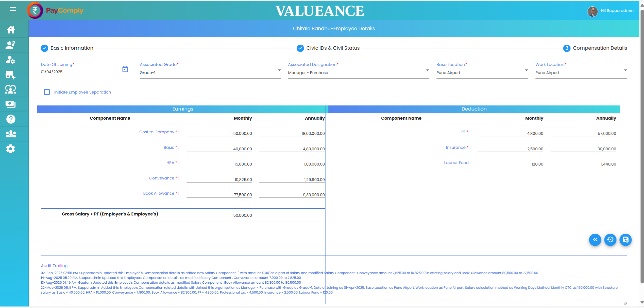Click the step 3 number badge
The width and height of the screenshot is (644, 308).
[567, 48]
